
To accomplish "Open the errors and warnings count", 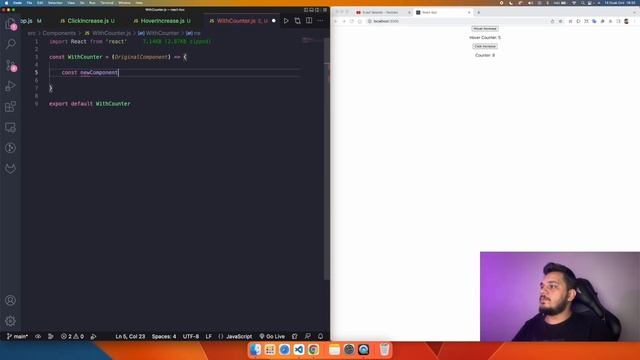I will pyautogui.click(x=72, y=336).
